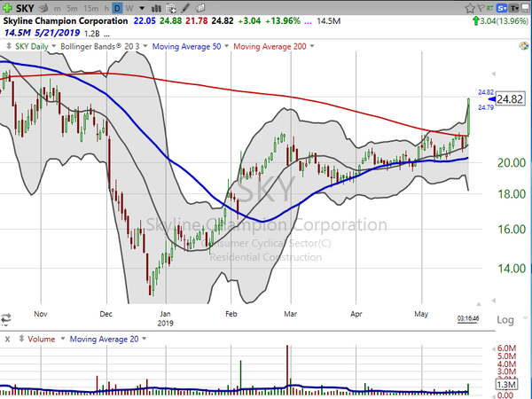Click the Moving Average 50 label
This screenshot has width=532, height=399.
tap(186, 46)
